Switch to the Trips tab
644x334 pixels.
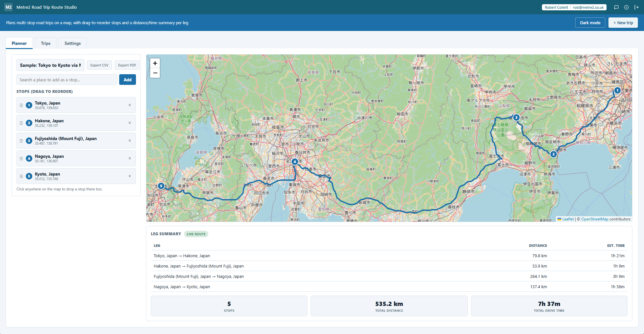tap(46, 43)
